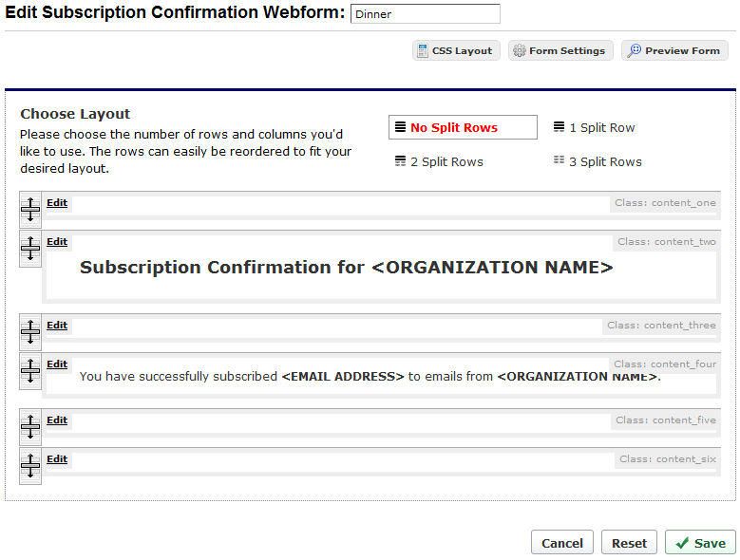Choose the 2 Split Rows layout

coord(439,161)
